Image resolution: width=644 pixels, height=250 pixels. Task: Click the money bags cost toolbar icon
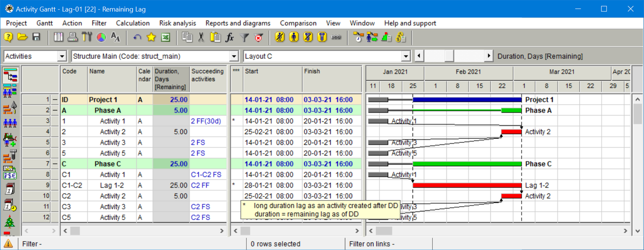(x=401, y=37)
